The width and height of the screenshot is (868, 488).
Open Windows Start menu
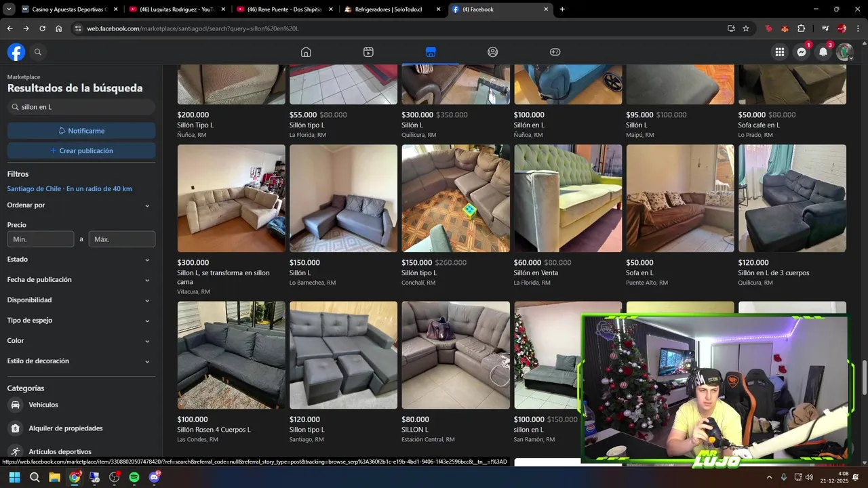[x=14, y=477]
